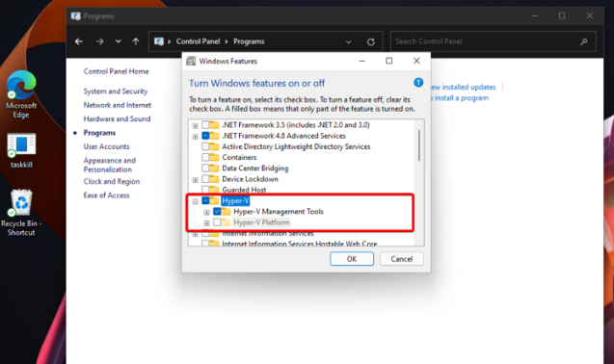Click Programs breadcrumb in address bar

(249, 41)
